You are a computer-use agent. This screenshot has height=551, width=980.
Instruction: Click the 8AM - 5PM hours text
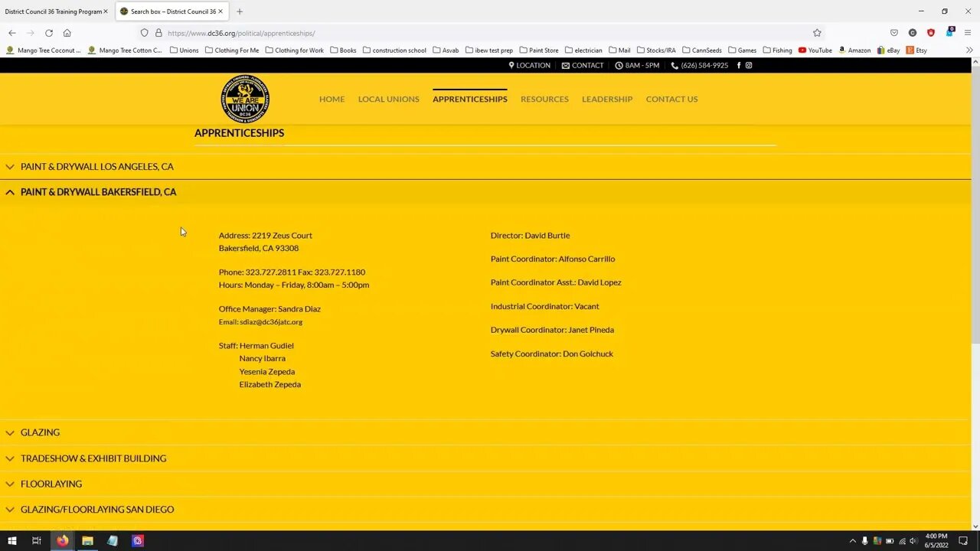(637, 66)
